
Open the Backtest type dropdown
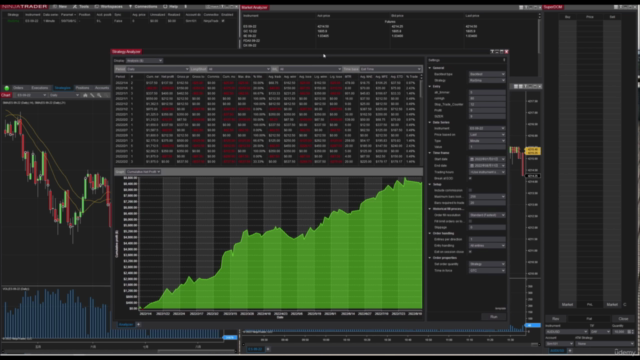coord(487,74)
